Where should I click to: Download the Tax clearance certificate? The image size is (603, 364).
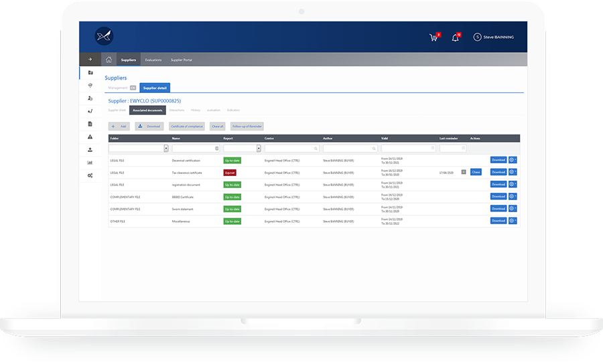click(498, 172)
